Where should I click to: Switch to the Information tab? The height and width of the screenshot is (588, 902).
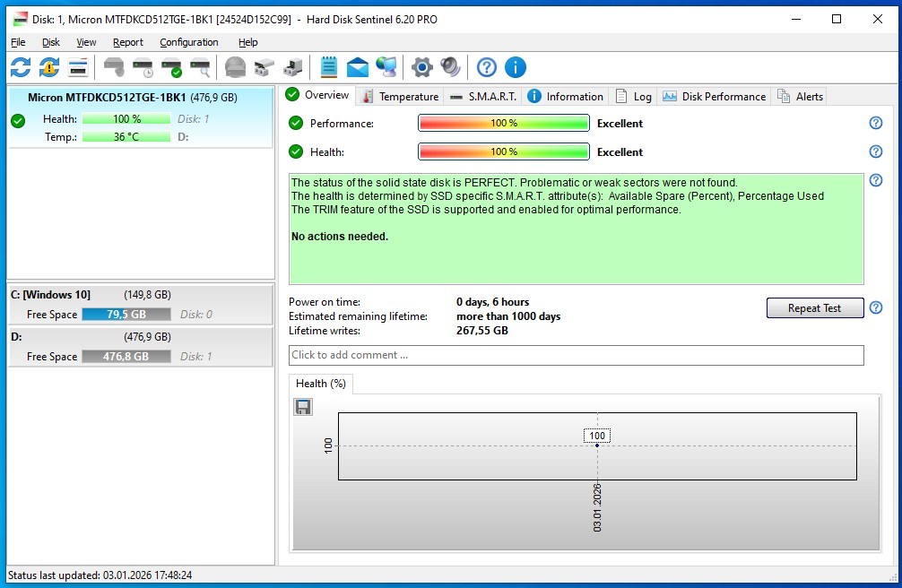tap(566, 97)
